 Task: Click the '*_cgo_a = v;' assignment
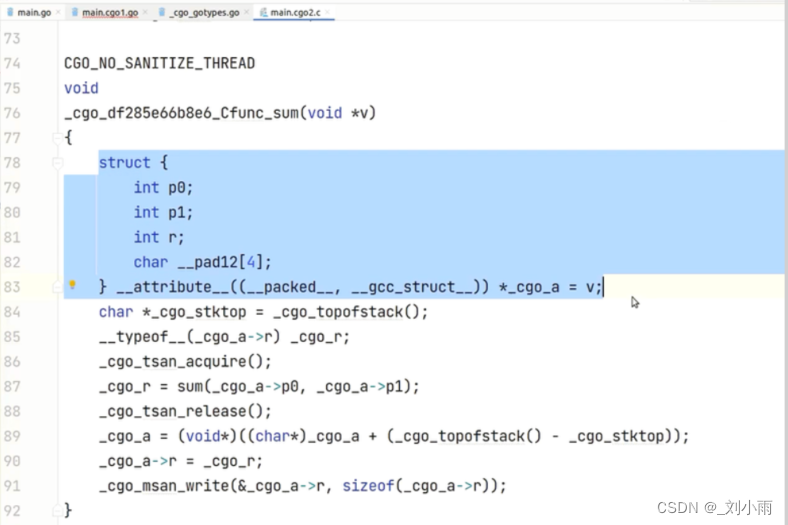click(550, 287)
